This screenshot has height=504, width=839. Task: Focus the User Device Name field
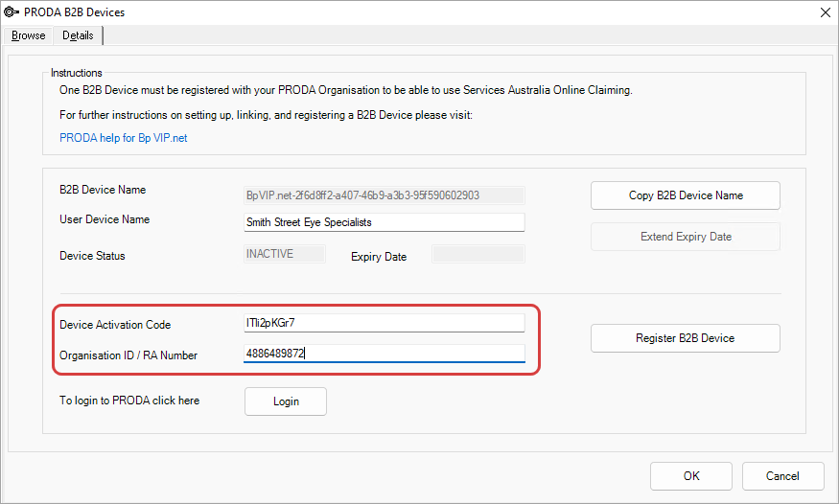[385, 222]
